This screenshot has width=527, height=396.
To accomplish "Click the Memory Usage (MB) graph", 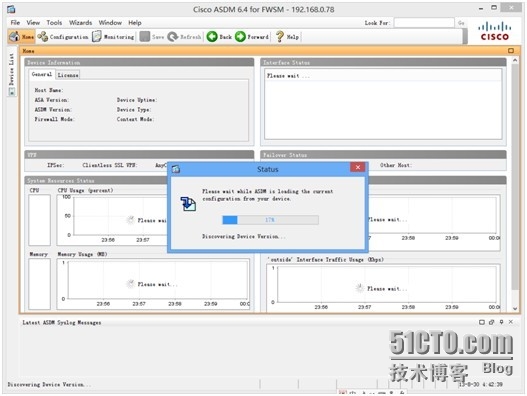I will 154,283.
